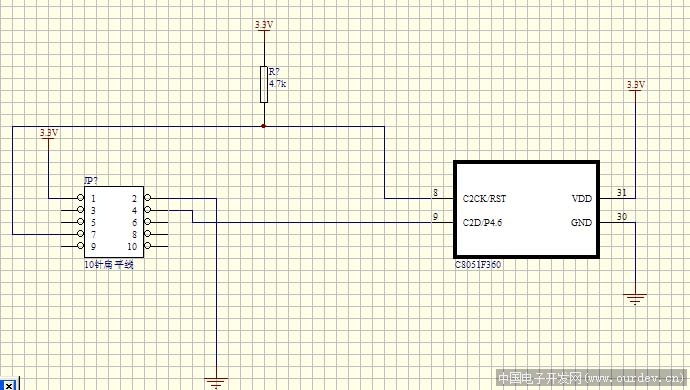Select the VDD pin label on chip
Image resolution: width=690 pixels, height=390 pixels.
pyautogui.click(x=582, y=199)
